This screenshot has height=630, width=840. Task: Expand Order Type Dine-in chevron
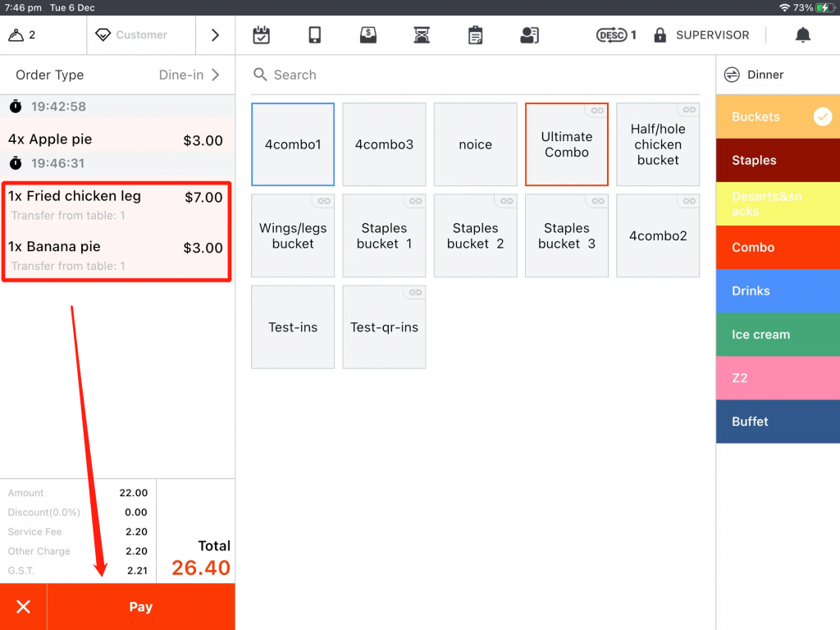click(216, 75)
